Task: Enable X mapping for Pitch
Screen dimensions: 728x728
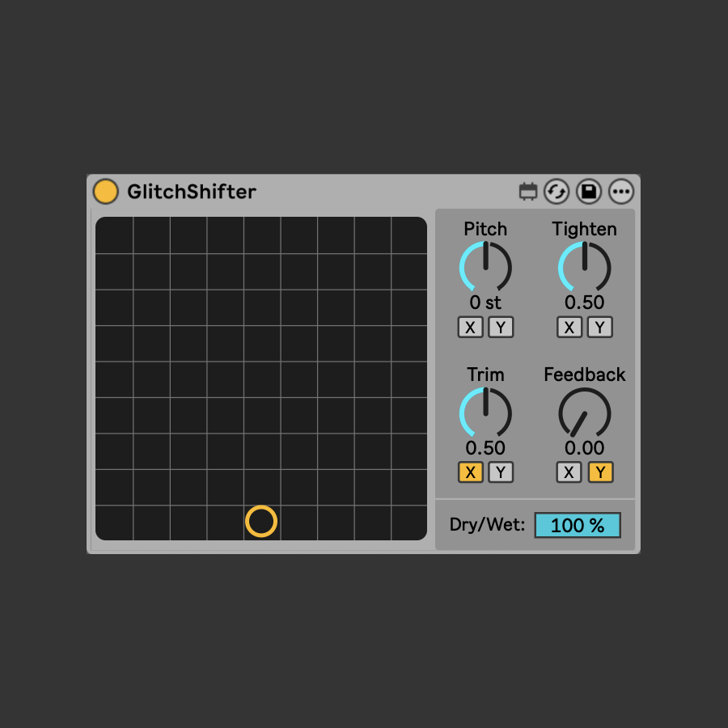Action: tap(470, 327)
